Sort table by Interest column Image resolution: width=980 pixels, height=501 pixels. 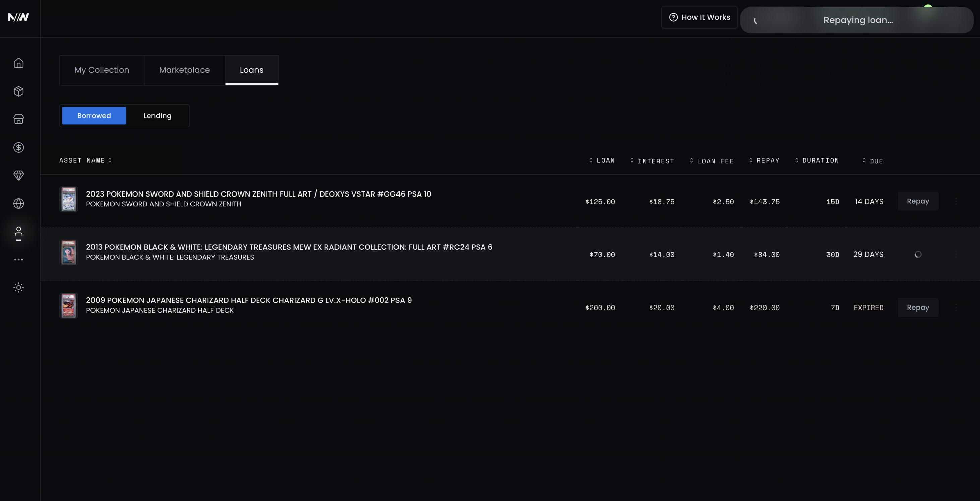click(652, 161)
